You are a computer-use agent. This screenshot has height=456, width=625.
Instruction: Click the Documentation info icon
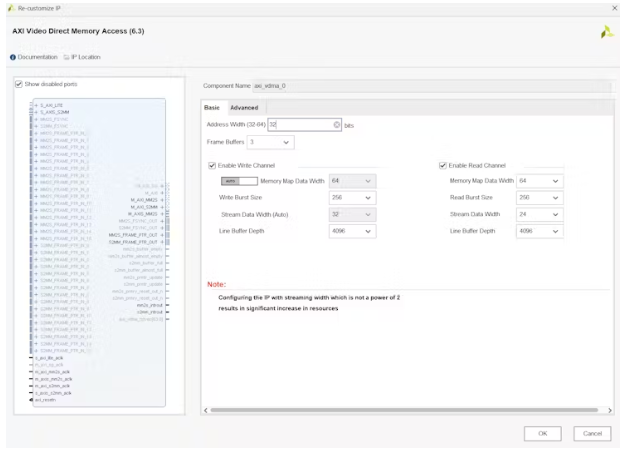point(13,57)
